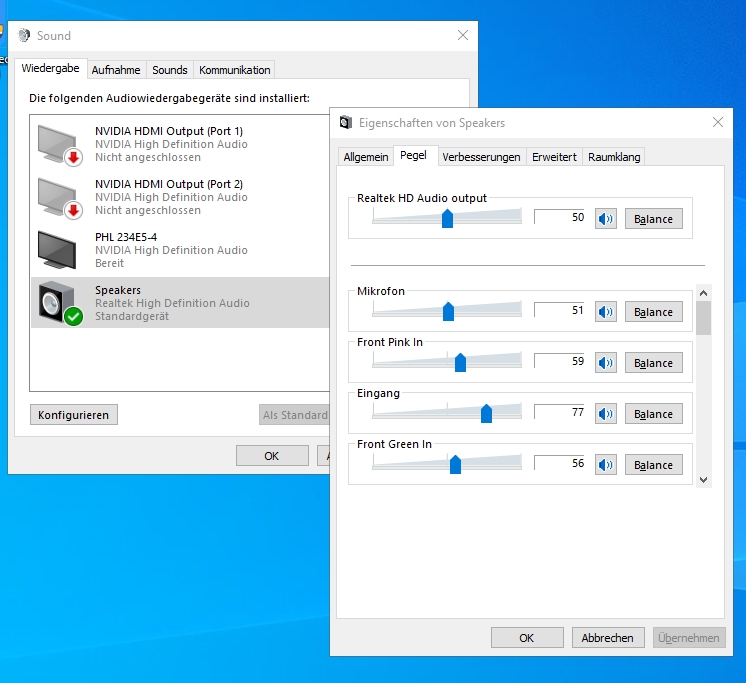Mute the Eingang channel speaker icon
Screen dimensions: 746x683
(x=606, y=414)
